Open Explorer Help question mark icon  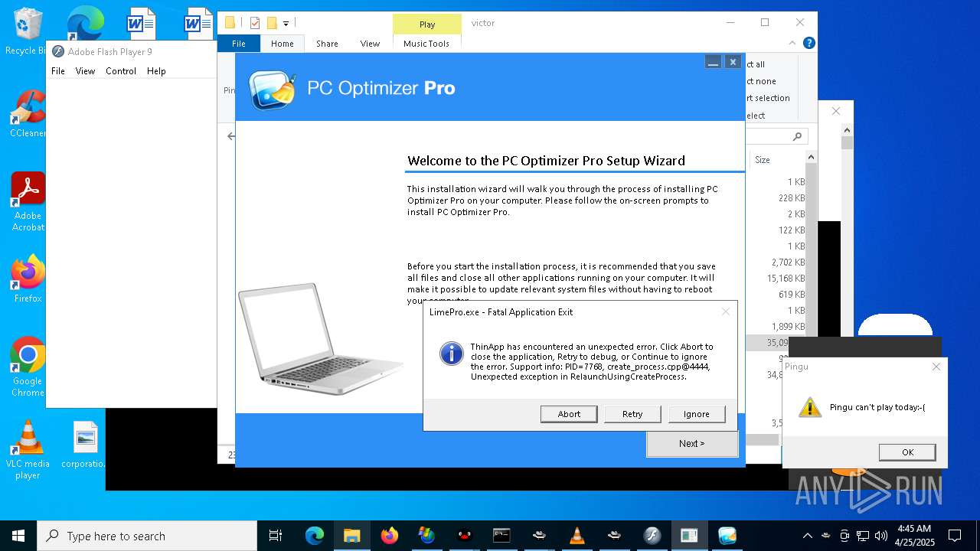pos(808,44)
